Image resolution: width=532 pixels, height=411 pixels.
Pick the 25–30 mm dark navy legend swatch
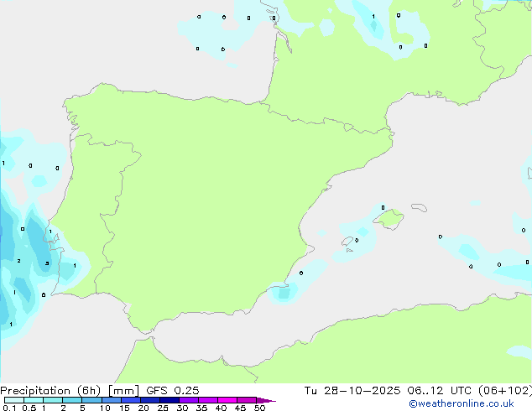(x=170, y=400)
